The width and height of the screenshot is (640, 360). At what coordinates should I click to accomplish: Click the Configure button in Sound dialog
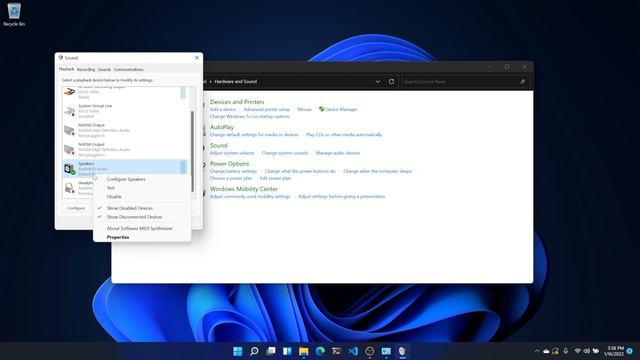coord(76,208)
